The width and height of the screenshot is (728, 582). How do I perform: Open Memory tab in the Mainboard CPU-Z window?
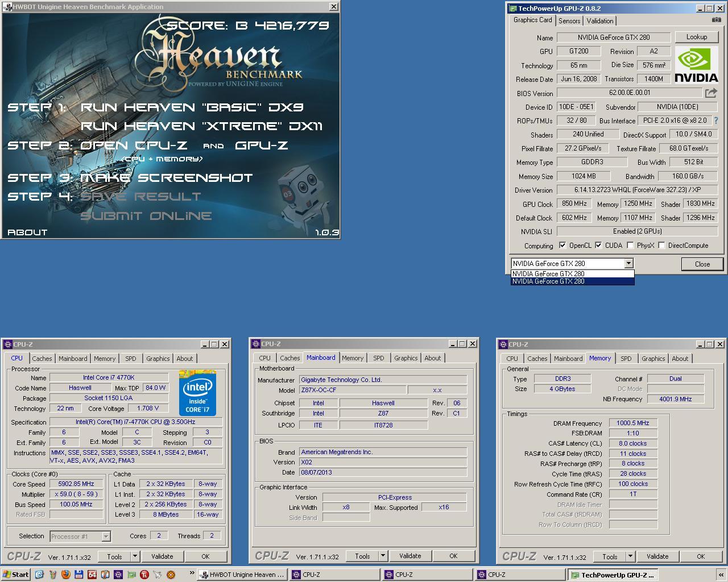pos(353,358)
